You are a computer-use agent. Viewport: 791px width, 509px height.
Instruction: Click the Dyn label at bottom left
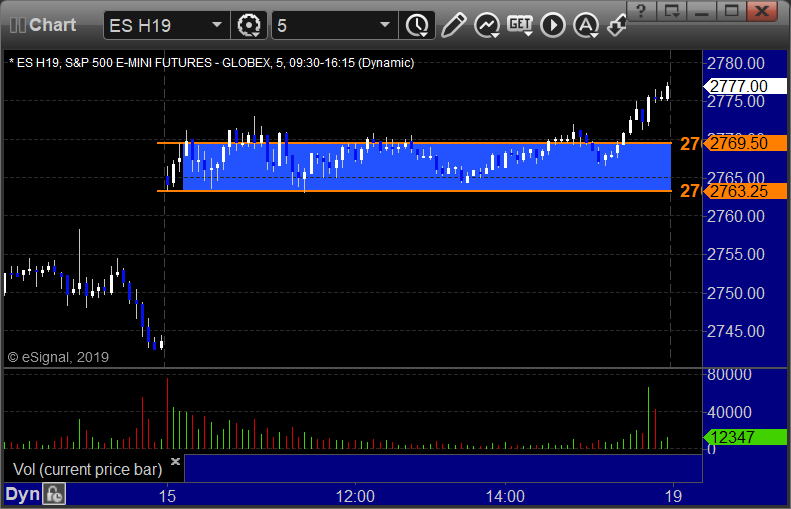coord(22,494)
